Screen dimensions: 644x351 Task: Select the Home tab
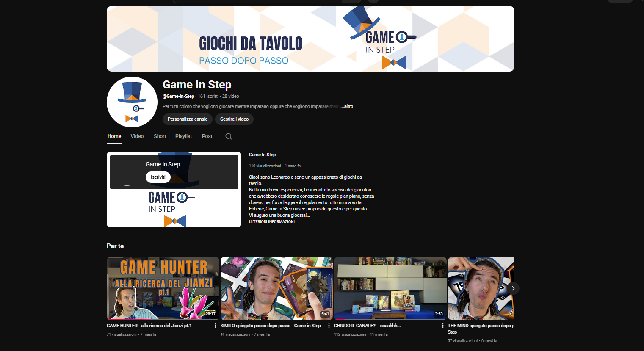114,136
